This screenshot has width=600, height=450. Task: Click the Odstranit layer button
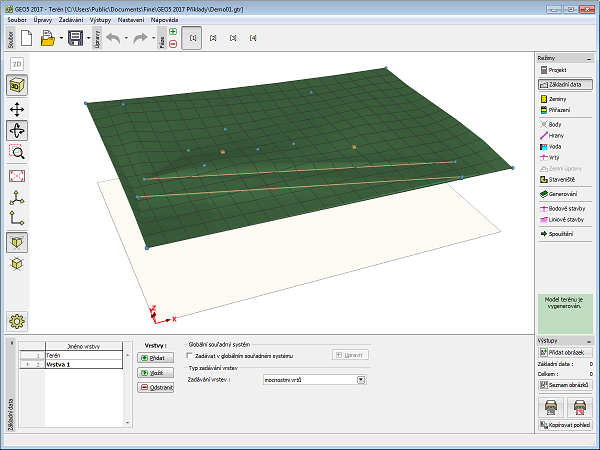pos(153,386)
